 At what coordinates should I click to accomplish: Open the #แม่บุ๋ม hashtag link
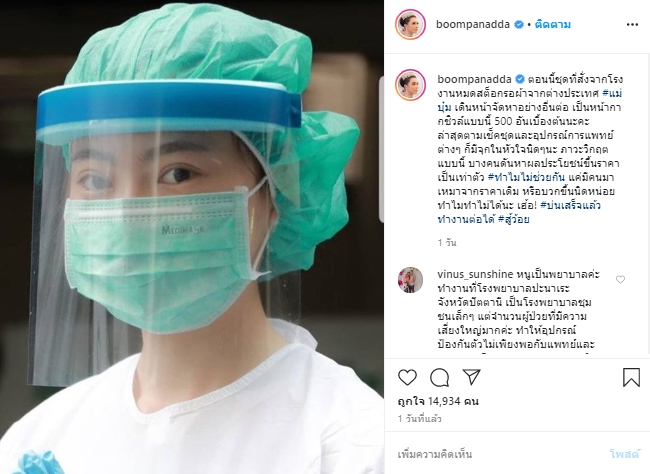(530, 100)
